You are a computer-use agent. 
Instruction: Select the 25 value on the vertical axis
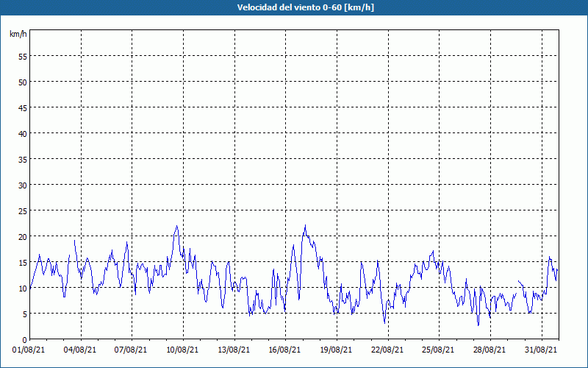(x=23, y=211)
